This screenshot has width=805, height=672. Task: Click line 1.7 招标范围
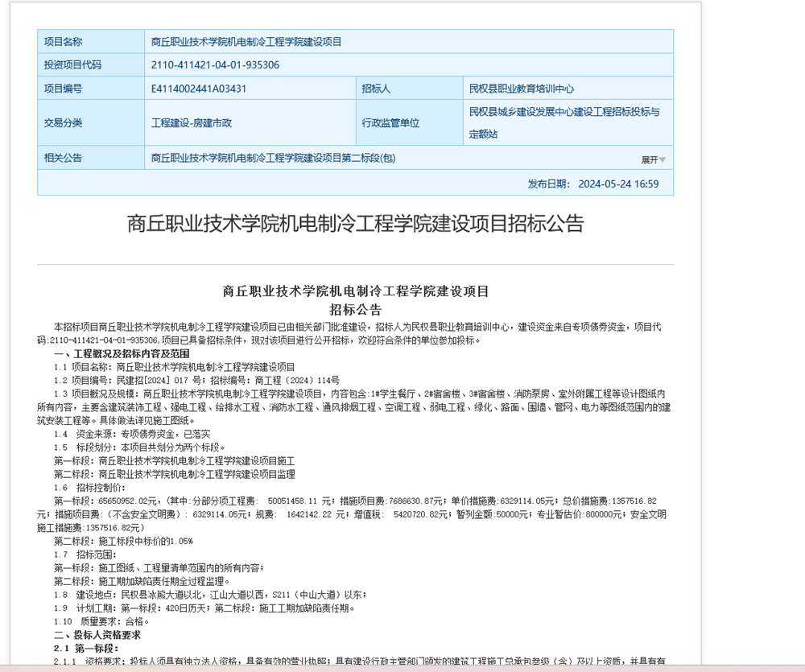[x=85, y=555]
